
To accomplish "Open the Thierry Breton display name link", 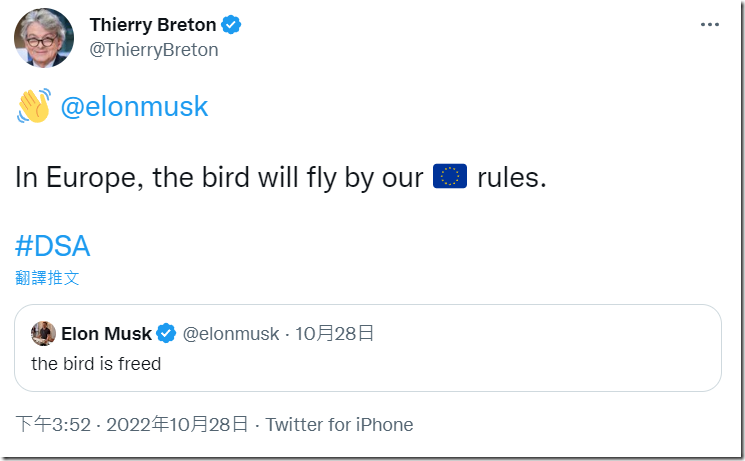I will pos(152,24).
